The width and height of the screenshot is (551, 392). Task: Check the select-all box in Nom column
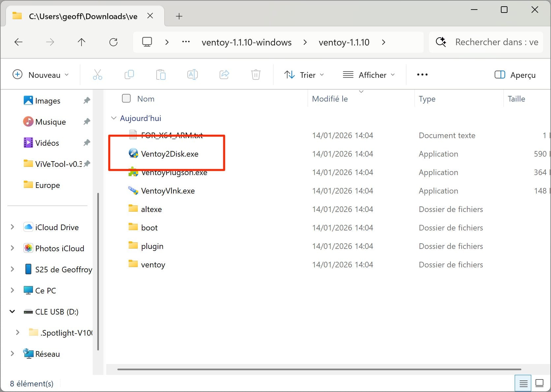(x=126, y=98)
